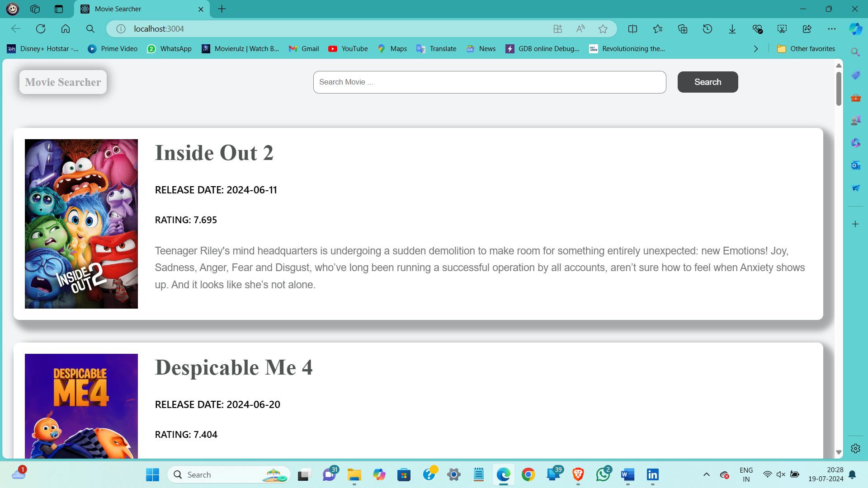The width and height of the screenshot is (868, 488).
Task: Open News bookmark
Action: 481,49
